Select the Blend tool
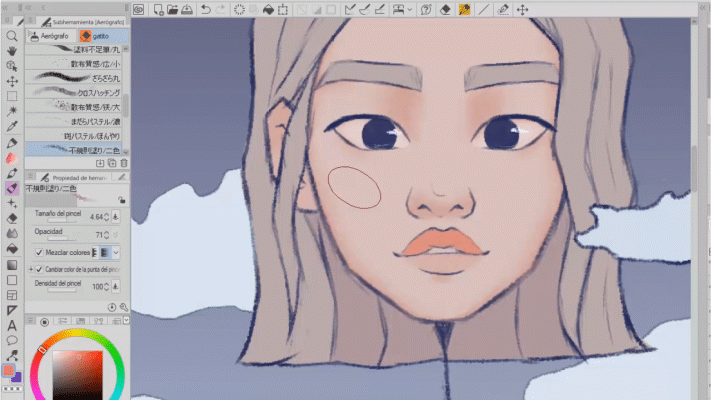 point(12,234)
